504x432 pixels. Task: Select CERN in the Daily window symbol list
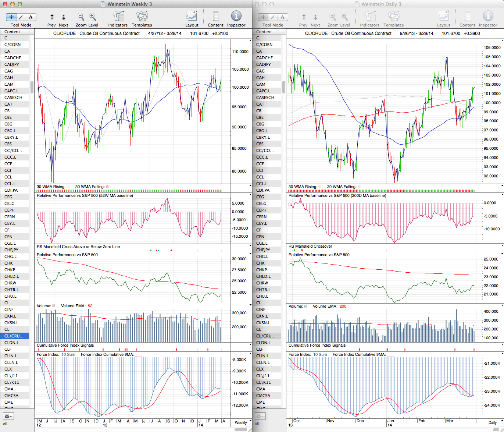261,217
